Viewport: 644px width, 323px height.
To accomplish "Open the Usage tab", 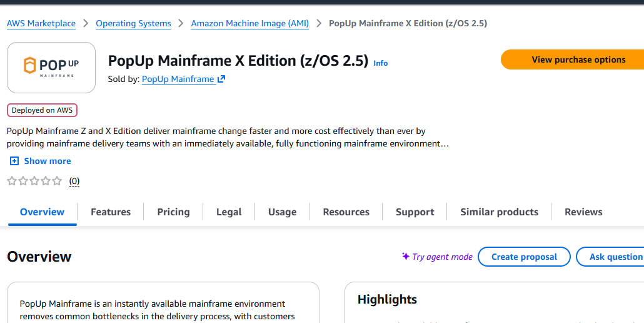I will (x=282, y=212).
